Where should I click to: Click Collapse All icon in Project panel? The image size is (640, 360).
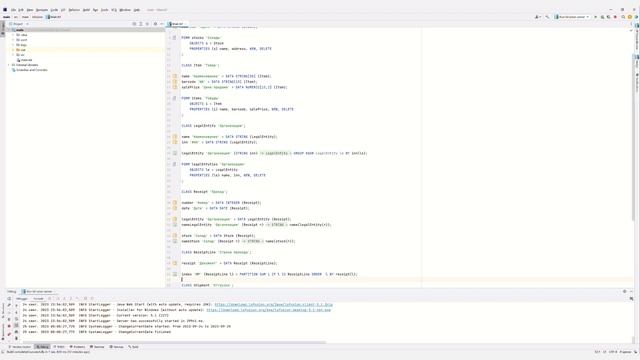(x=148, y=24)
